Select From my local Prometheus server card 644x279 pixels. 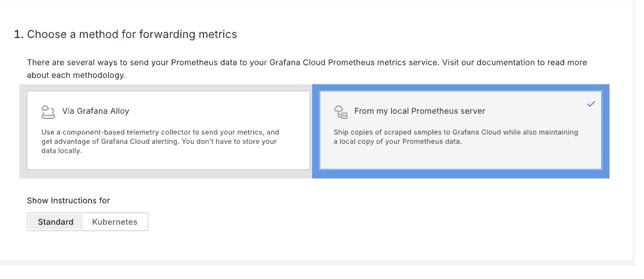click(x=460, y=130)
